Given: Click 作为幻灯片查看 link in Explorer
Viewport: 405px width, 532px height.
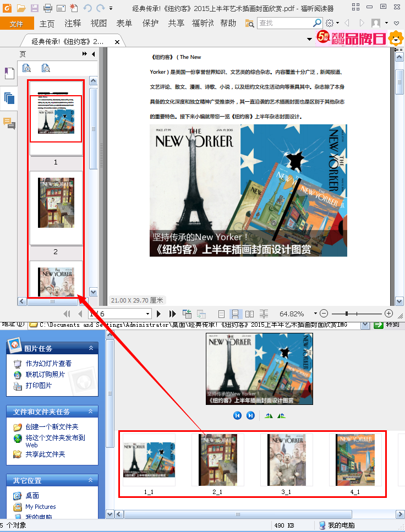Looking at the screenshot, I should (48, 363).
